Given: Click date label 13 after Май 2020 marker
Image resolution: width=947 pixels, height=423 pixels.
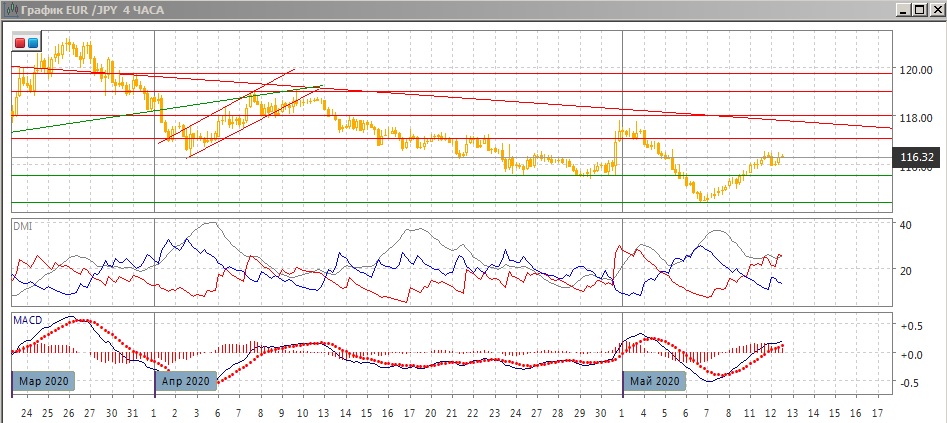Looking at the screenshot, I should pos(792,413).
